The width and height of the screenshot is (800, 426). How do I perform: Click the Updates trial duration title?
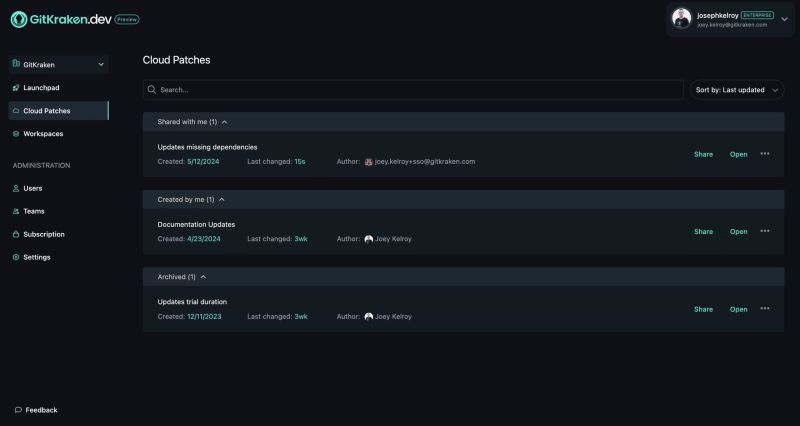point(192,302)
